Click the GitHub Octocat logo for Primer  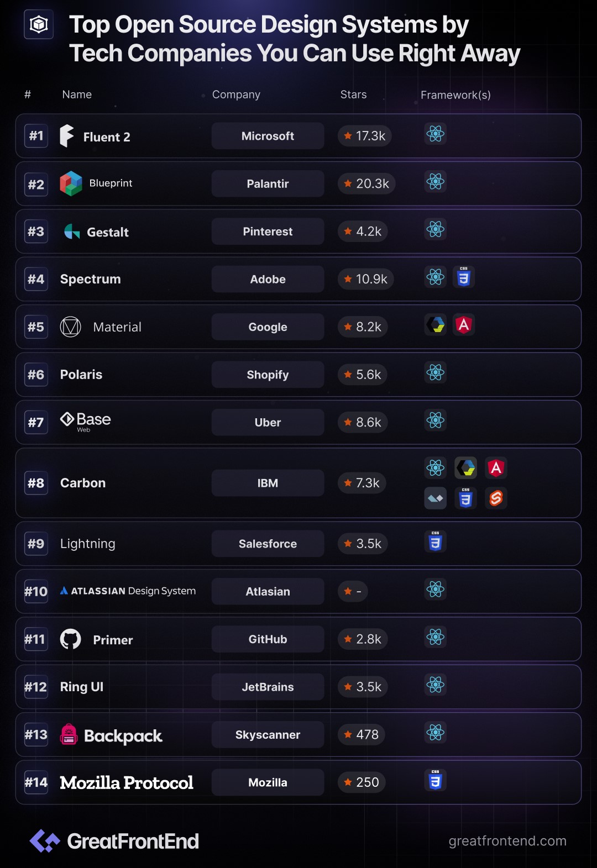[70, 639]
